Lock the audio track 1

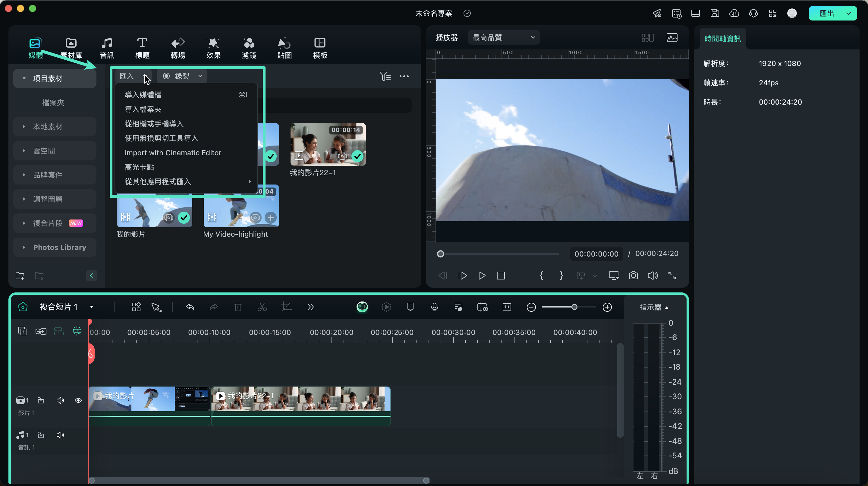pos(41,435)
